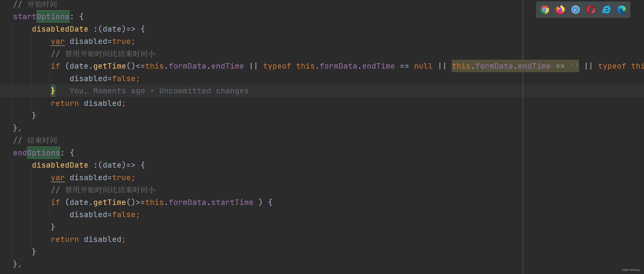The width and height of the screenshot is (644, 274).
Task: Click '// 禁用开始时间比结束时间小' in endOptions block
Action: [x=103, y=190]
